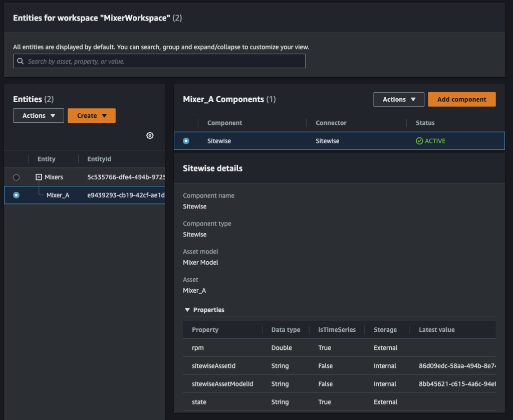Click the Add component button

tap(461, 99)
